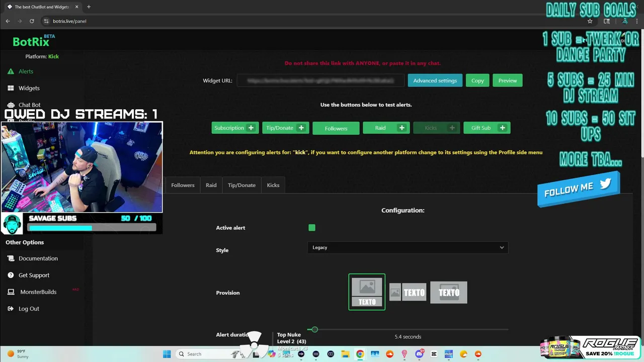View site information icon in address bar
The width and height of the screenshot is (644, 362).
(46, 21)
